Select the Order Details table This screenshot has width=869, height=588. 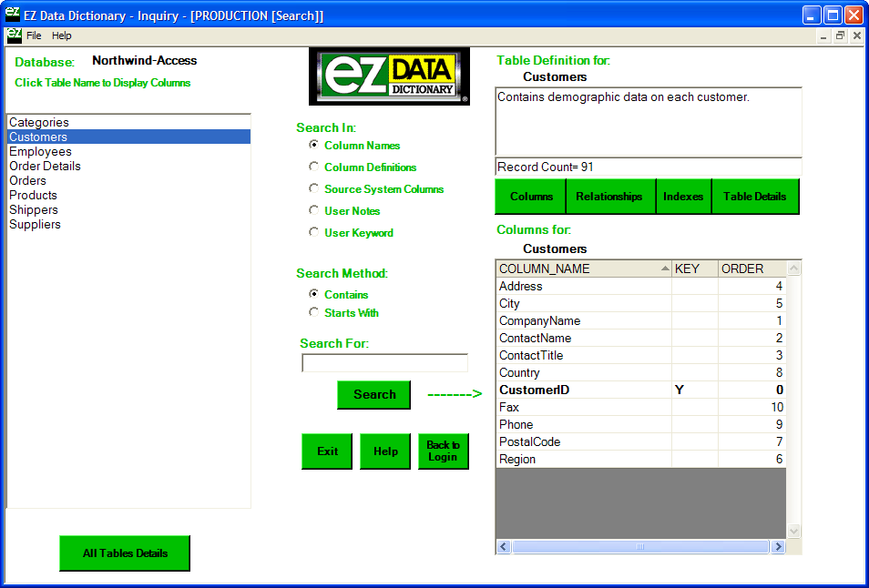(x=46, y=167)
